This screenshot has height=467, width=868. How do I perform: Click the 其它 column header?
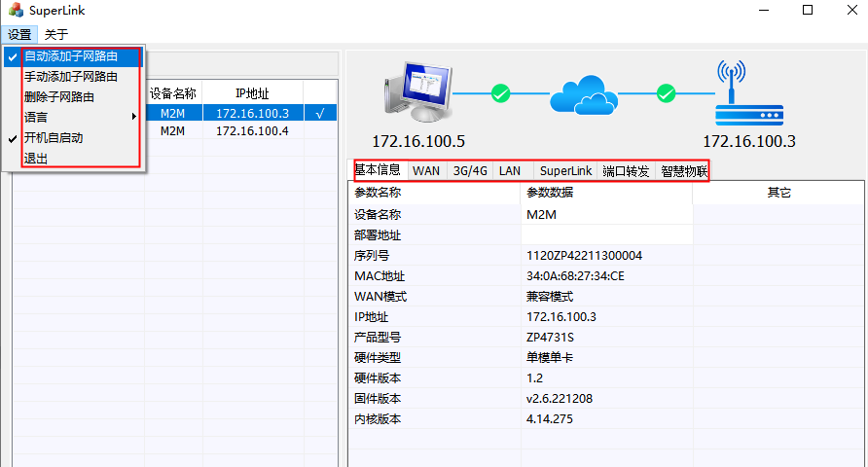pos(778,193)
